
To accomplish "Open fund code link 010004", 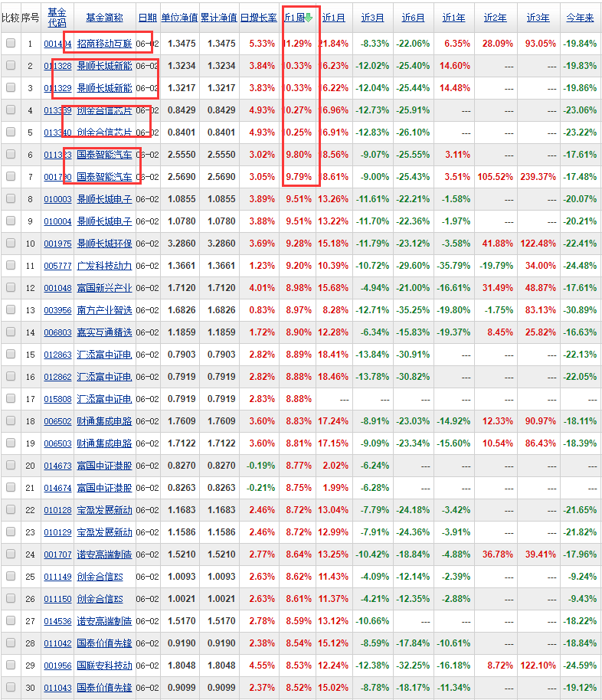I will (x=57, y=221).
